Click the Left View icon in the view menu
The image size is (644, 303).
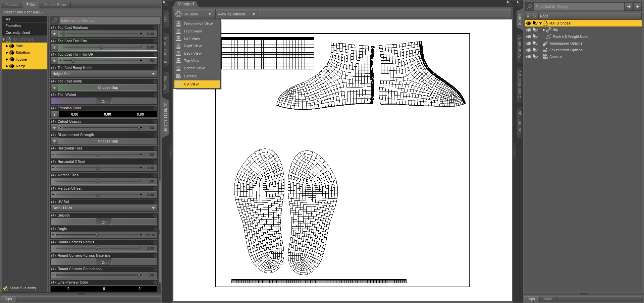click(x=178, y=39)
